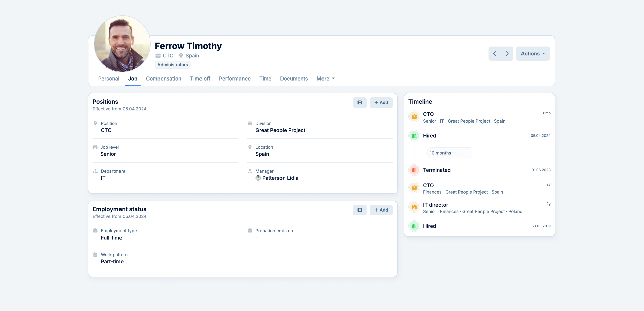Click Positions 'Effective from 05.04.2024' text

tap(119, 109)
